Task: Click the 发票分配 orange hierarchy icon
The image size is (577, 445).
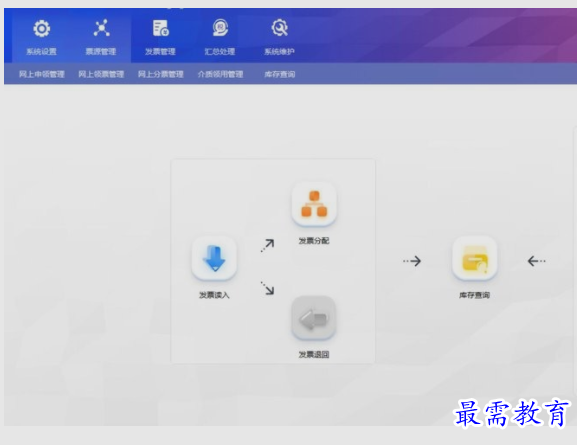Action: pyautogui.click(x=314, y=204)
